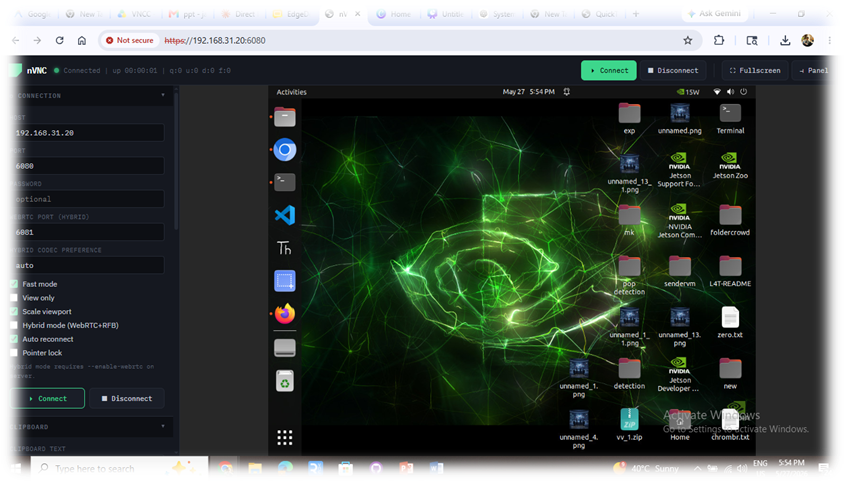The image size is (845, 482).
Task: Enable the Pointer lock checkbox
Action: 14,353
